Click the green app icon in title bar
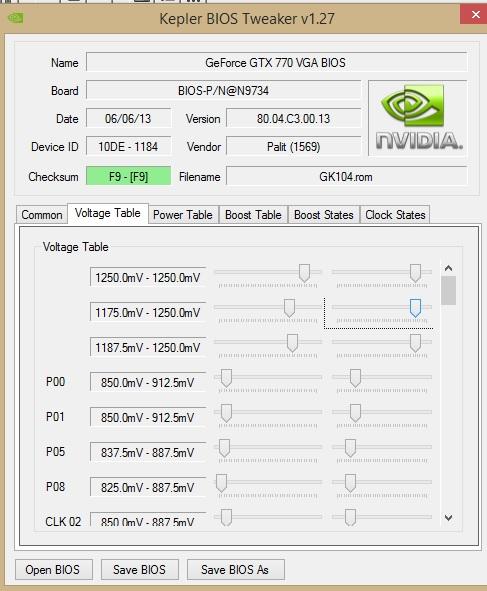Image resolution: width=487 pixels, height=591 pixels. 16,18
